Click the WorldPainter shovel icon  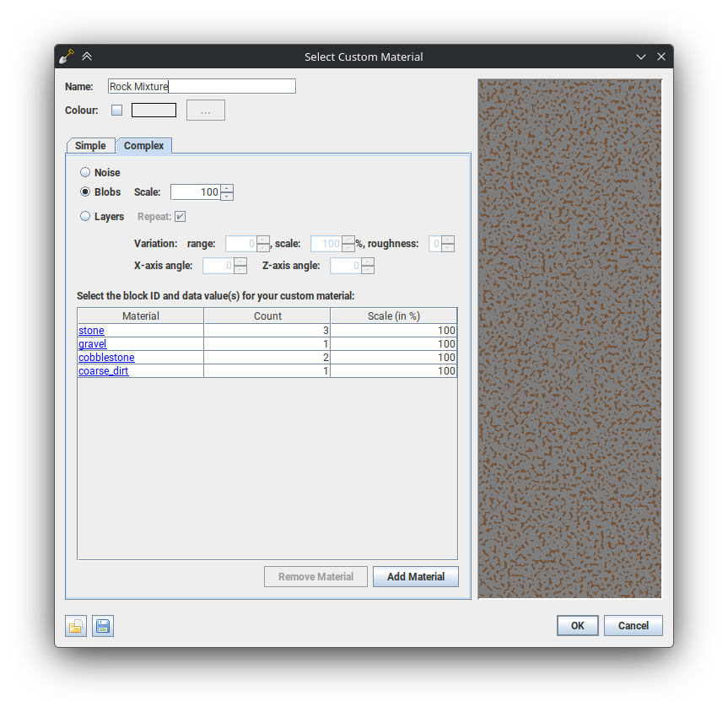[x=66, y=56]
